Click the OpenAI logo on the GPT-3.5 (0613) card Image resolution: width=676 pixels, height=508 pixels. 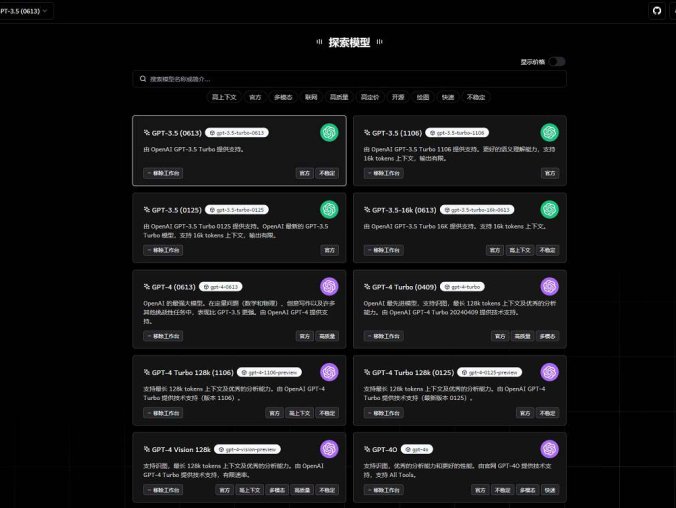click(x=329, y=132)
